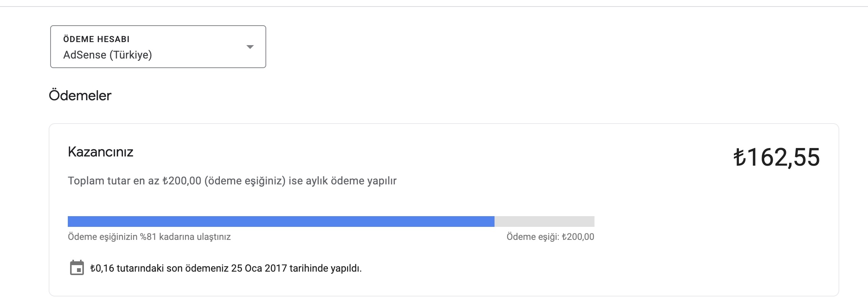Viewport: 868px width, 303px height.
Task: Click the '(ödeme eşiğiniz)' parenthetical text
Action: (245, 181)
